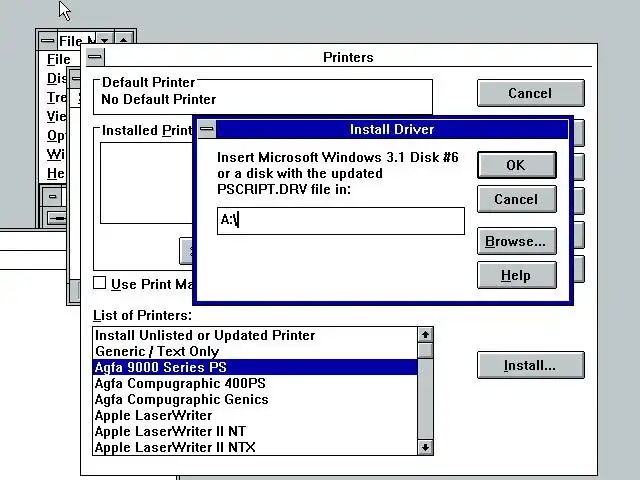Open Window menu in File Manager window
Screen dimensions: 640x480
55,154
